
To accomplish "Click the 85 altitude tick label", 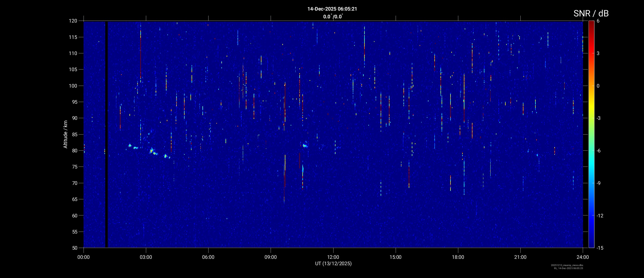I will coord(74,135).
